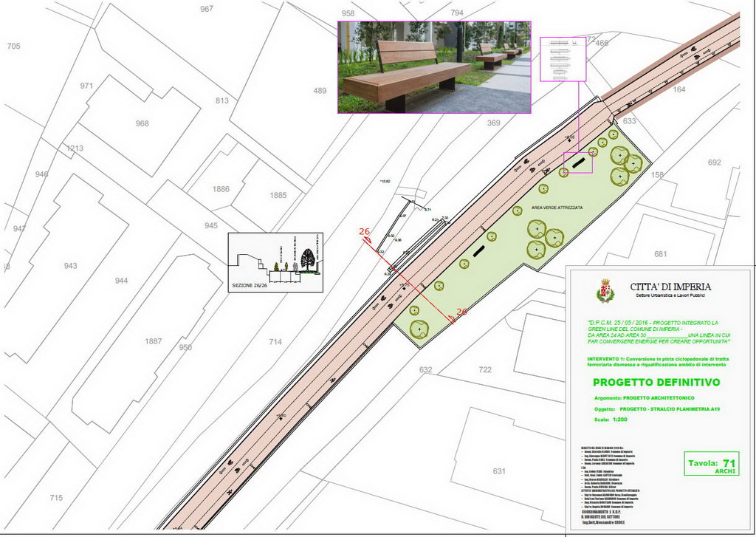This screenshot has width=756, height=537.
Task: Click the 'STRALCIO PLANIMETRIA A19' object line
Action: click(x=657, y=409)
